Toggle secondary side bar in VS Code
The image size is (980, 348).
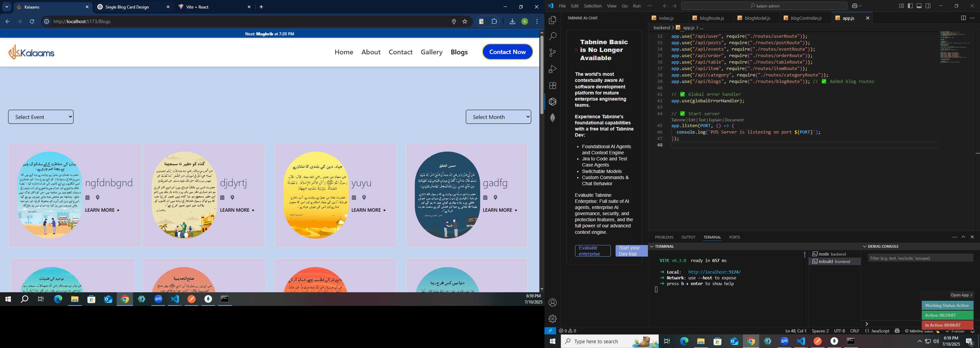pos(928,6)
